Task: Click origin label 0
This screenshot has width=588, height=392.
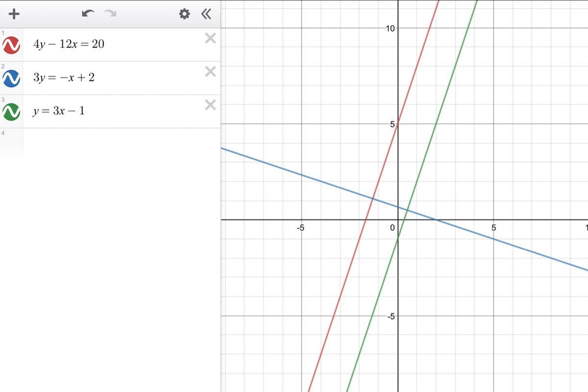Action: (x=392, y=228)
